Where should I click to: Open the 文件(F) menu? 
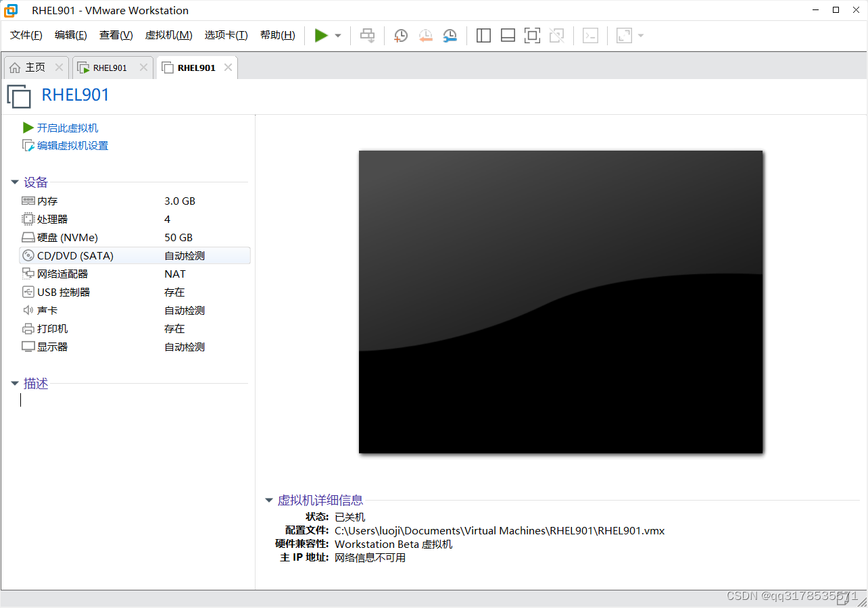coord(26,35)
